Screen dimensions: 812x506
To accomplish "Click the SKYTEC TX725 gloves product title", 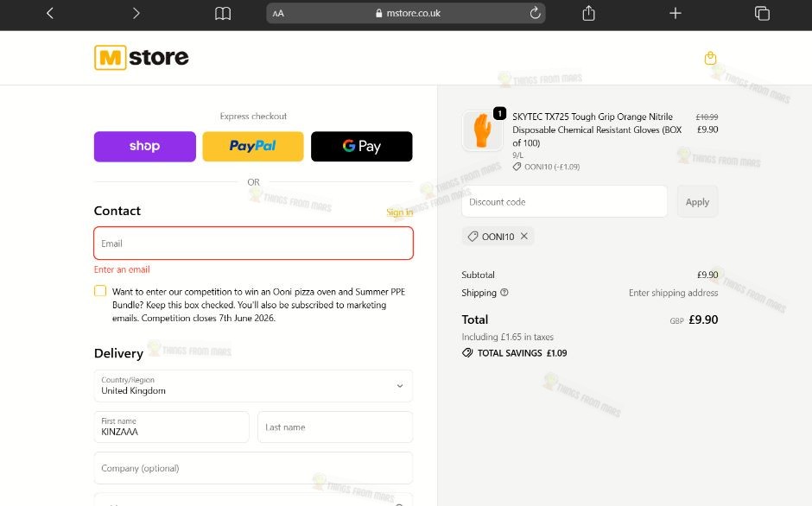I will coord(597,130).
